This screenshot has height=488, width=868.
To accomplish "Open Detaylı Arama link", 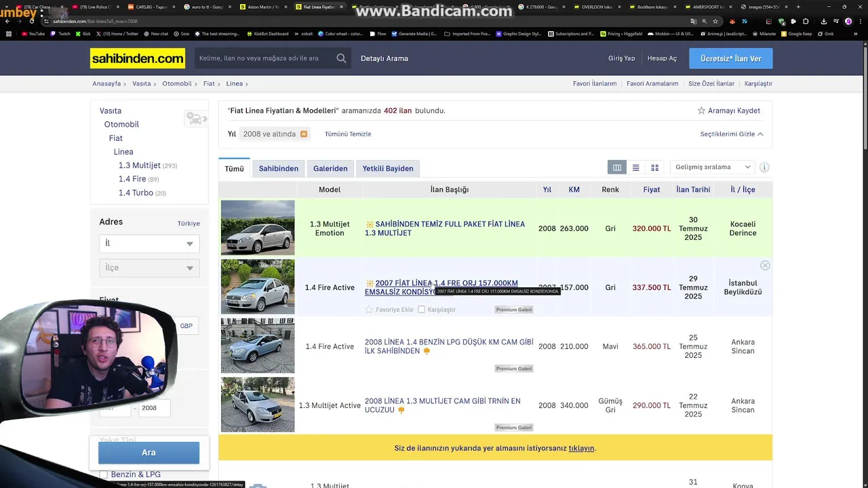I will tap(384, 59).
